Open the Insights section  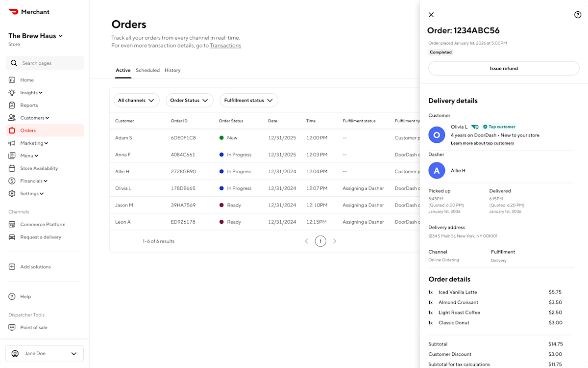[x=28, y=92]
